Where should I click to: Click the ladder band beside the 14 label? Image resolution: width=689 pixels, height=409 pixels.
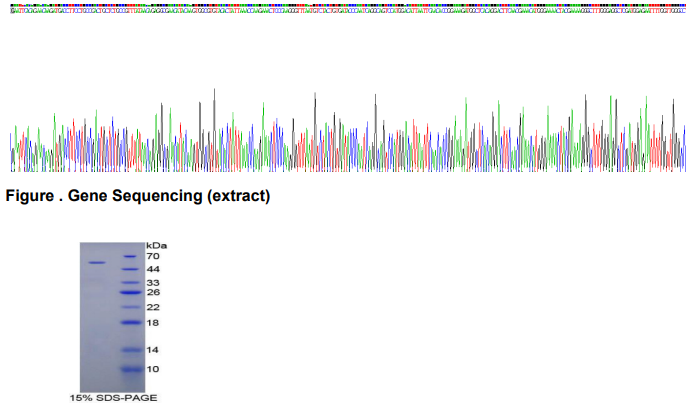(132, 350)
